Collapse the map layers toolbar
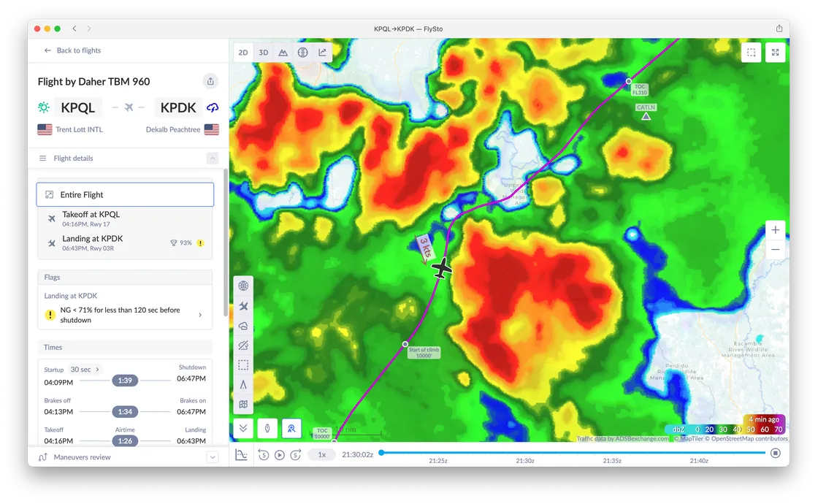Image resolution: width=818 pixels, height=504 pixels. (243, 428)
